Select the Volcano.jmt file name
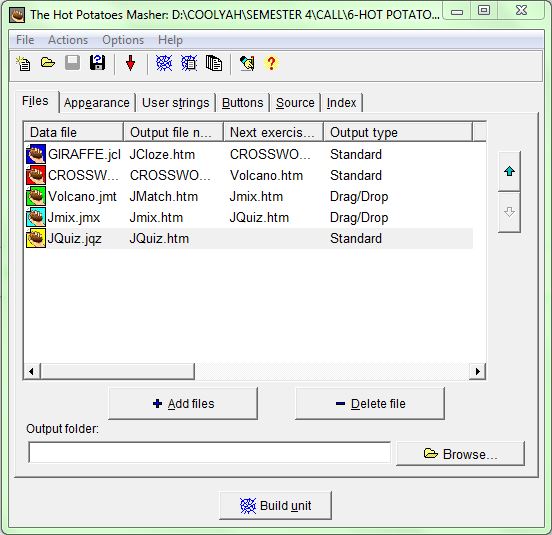The image size is (552, 535). 82,196
